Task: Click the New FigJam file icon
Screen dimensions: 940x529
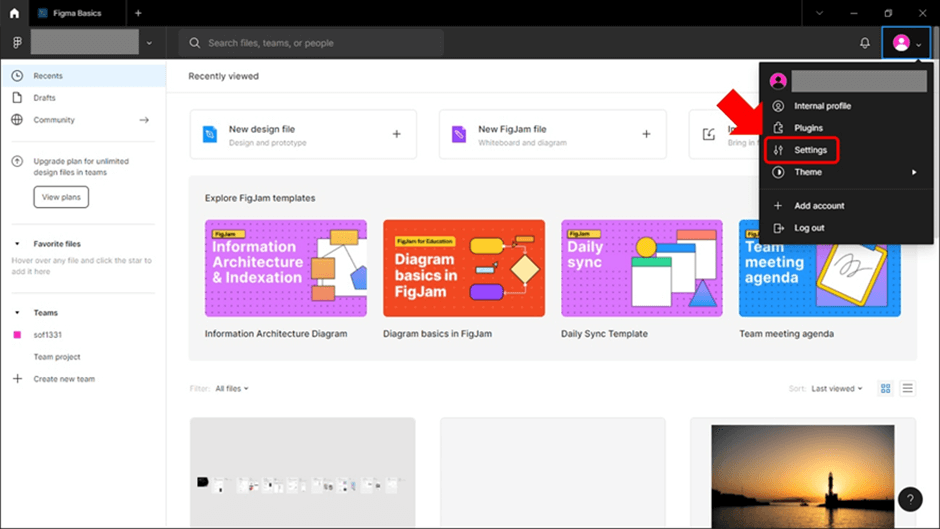Action: pos(459,134)
